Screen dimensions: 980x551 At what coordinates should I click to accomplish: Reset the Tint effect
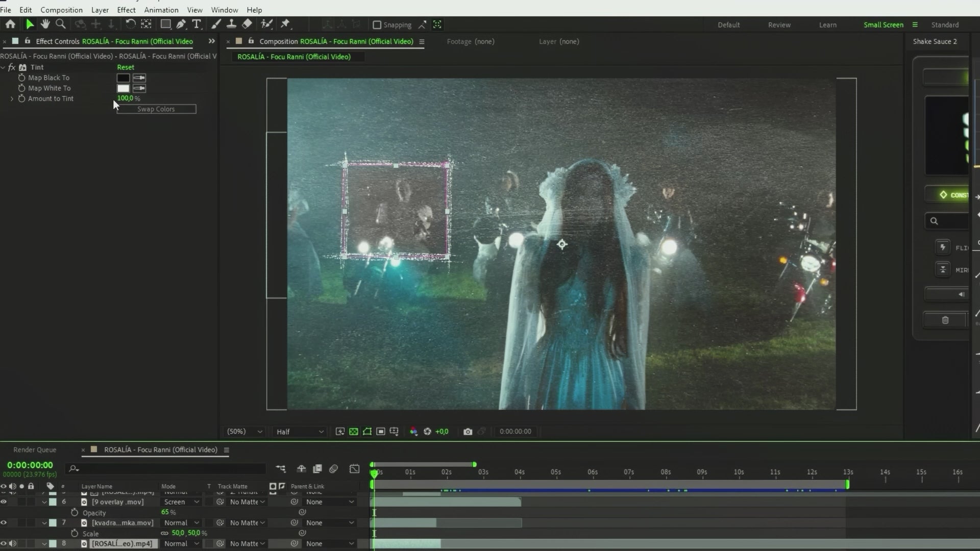126,67
